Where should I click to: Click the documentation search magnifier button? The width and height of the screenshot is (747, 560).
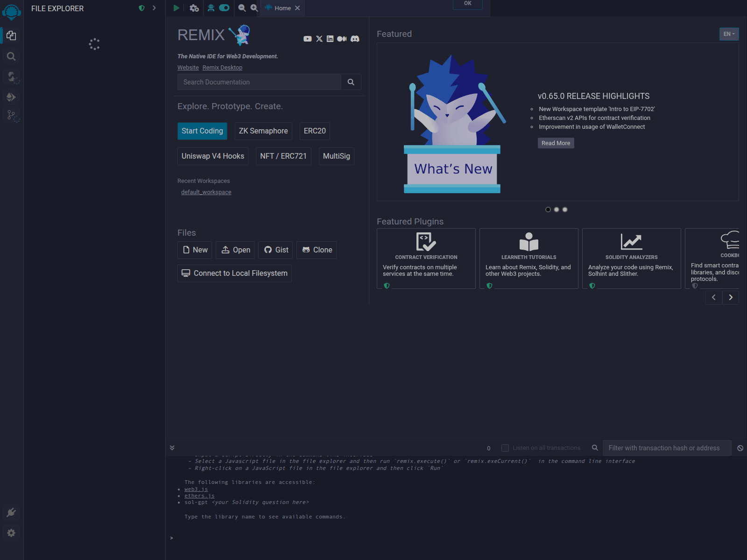pos(351,82)
